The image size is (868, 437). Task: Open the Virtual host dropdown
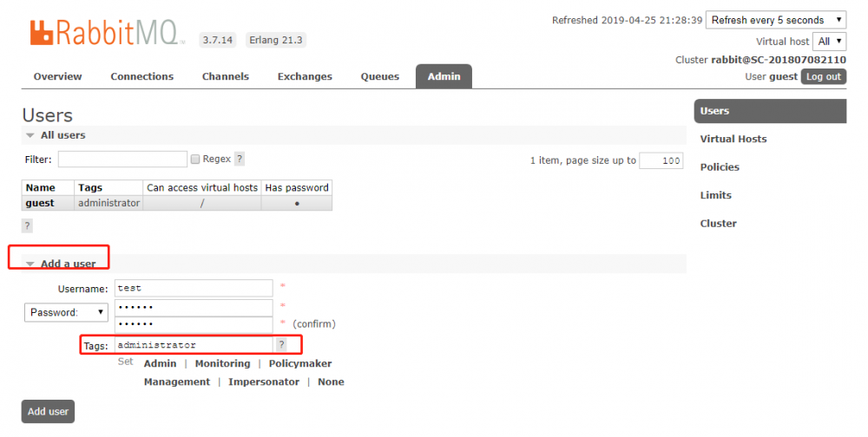pyautogui.click(x=829, y=42)
